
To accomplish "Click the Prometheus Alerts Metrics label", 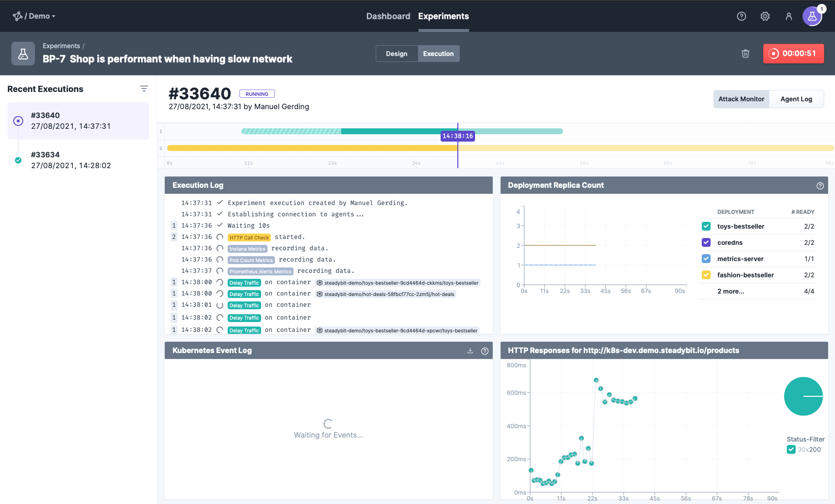I will tap(260, 271).
